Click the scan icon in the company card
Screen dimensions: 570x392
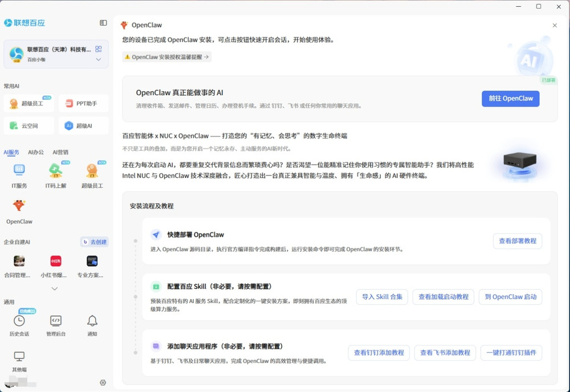point(99,49)
